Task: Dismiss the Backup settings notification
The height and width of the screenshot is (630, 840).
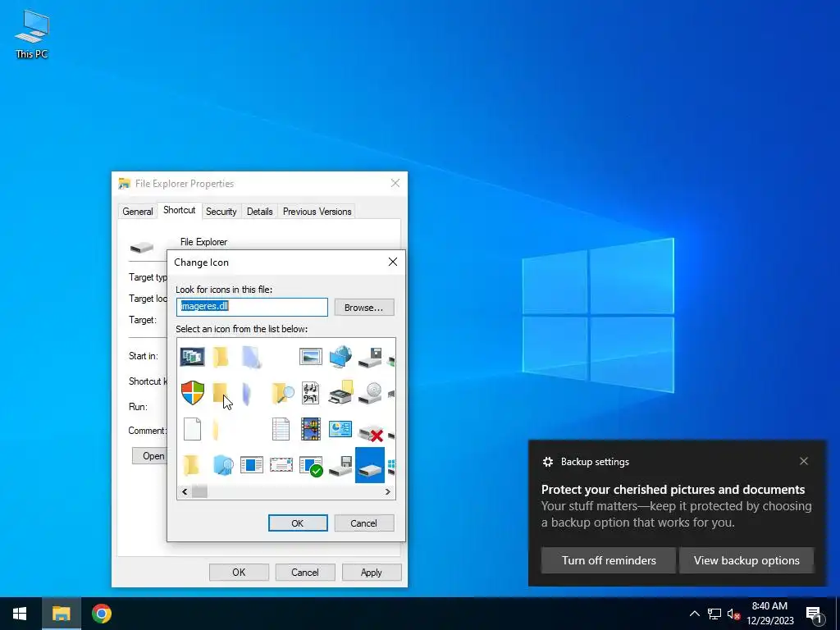Action: click(804, 461)
